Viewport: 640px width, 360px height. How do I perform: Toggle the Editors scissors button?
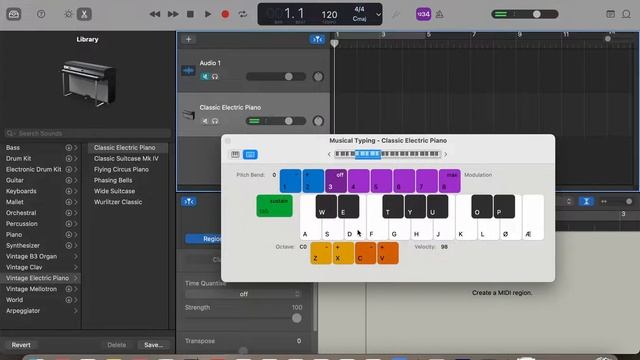pos(84,14)
